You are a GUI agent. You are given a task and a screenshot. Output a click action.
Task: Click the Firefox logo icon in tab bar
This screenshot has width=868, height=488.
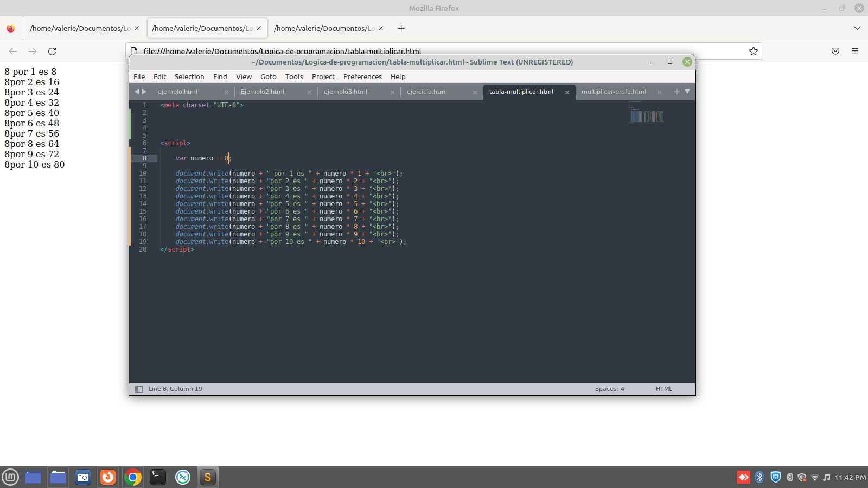[11, 28]
